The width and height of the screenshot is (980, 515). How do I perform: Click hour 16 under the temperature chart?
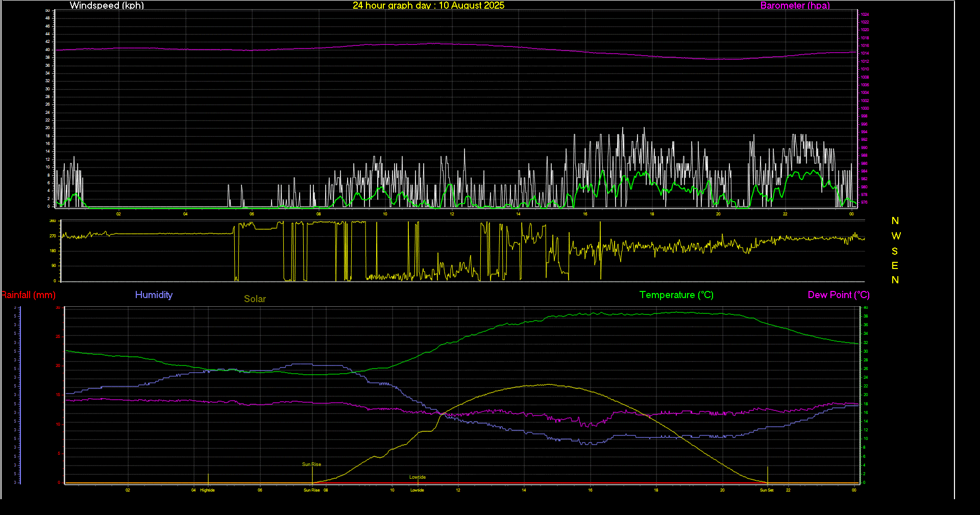click(x=590, y=490)
